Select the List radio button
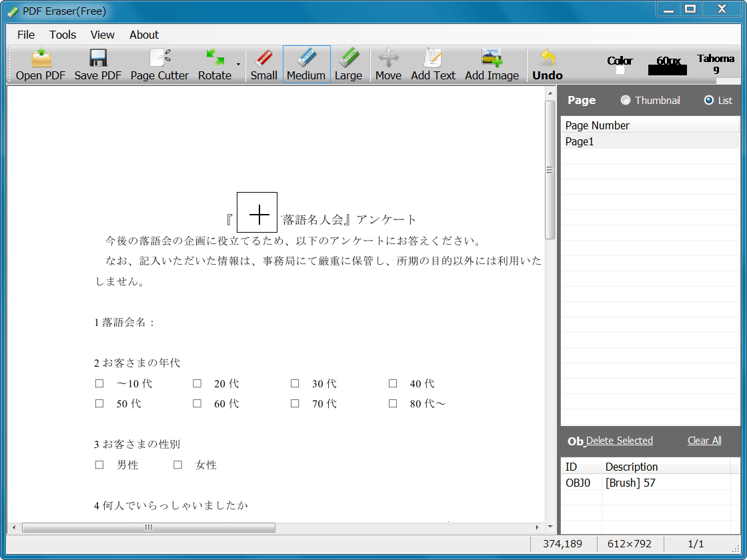747x560 pixels. [x=709, y=100]
